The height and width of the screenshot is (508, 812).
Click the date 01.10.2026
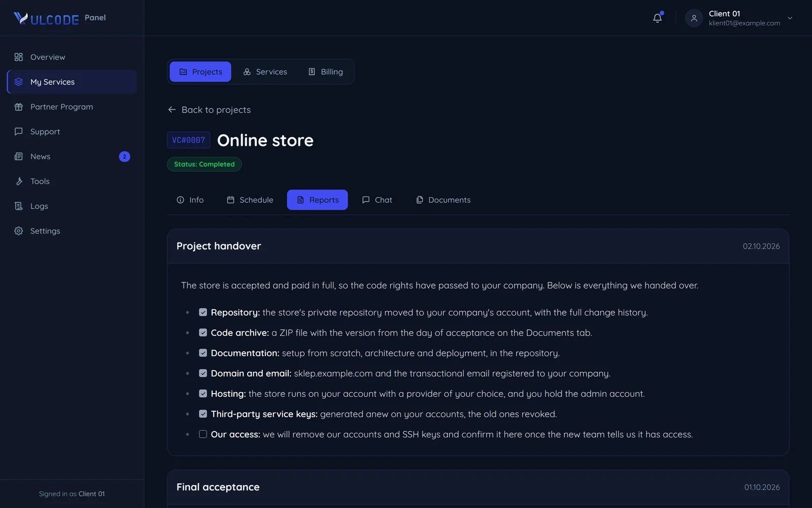click(x=762, y=487)
